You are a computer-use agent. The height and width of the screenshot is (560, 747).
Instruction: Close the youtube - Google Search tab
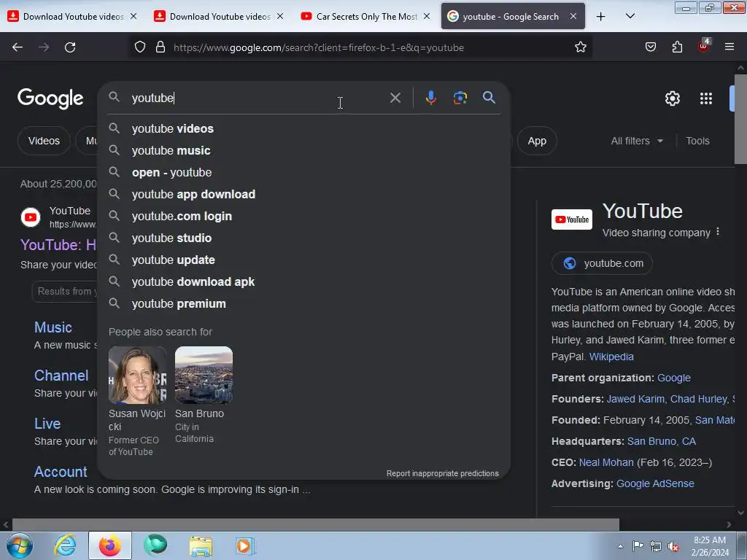573,17
